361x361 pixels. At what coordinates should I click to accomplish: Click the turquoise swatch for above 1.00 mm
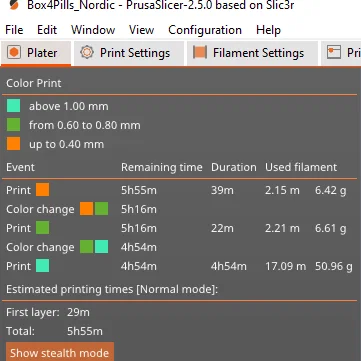pos(13,106)
